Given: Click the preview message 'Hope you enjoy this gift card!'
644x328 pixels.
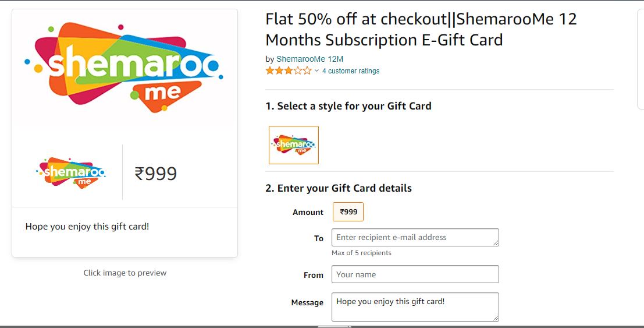Looking at the screenshot, I should pos(87,227).
